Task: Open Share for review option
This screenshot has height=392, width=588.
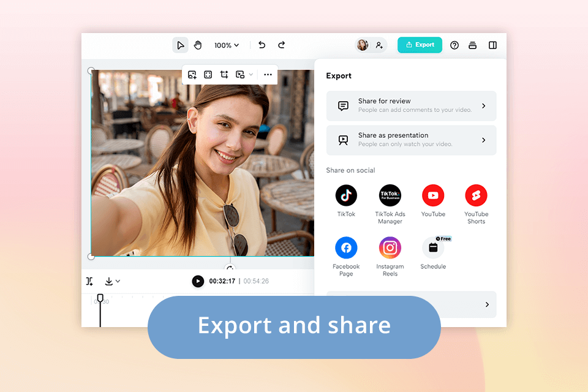Action: coord(412,106)
